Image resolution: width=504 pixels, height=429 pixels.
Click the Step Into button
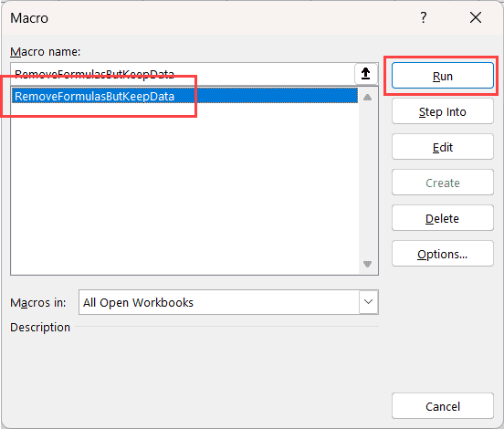(x=443, y=111)
